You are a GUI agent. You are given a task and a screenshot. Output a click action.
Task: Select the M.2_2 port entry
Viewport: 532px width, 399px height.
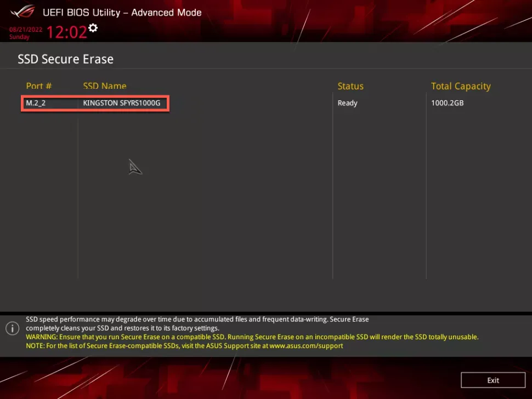36,103
